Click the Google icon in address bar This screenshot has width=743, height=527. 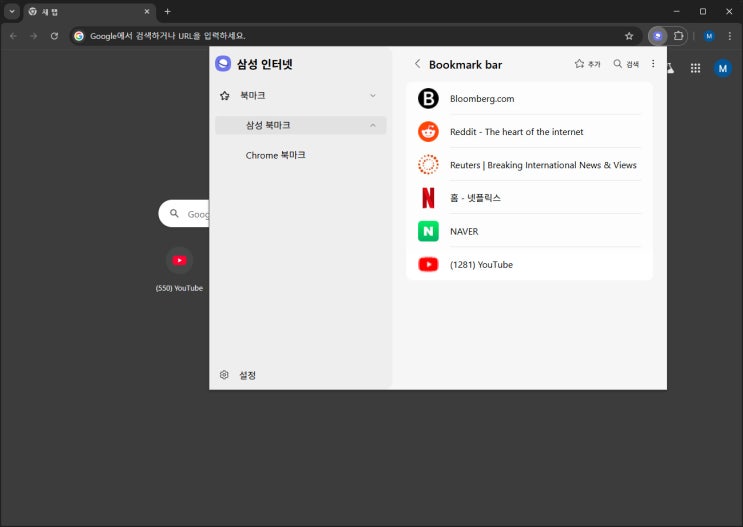click(79, 36)
